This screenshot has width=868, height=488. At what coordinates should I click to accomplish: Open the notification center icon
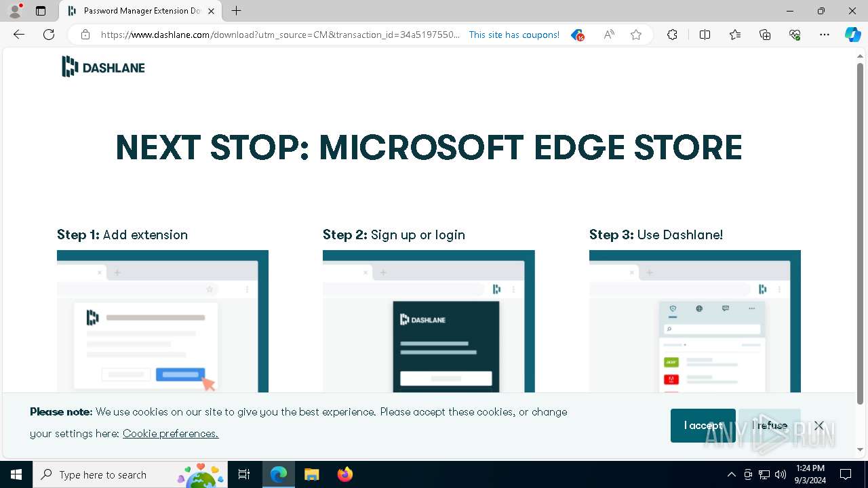pyautogui.click(x=846, y=474)
